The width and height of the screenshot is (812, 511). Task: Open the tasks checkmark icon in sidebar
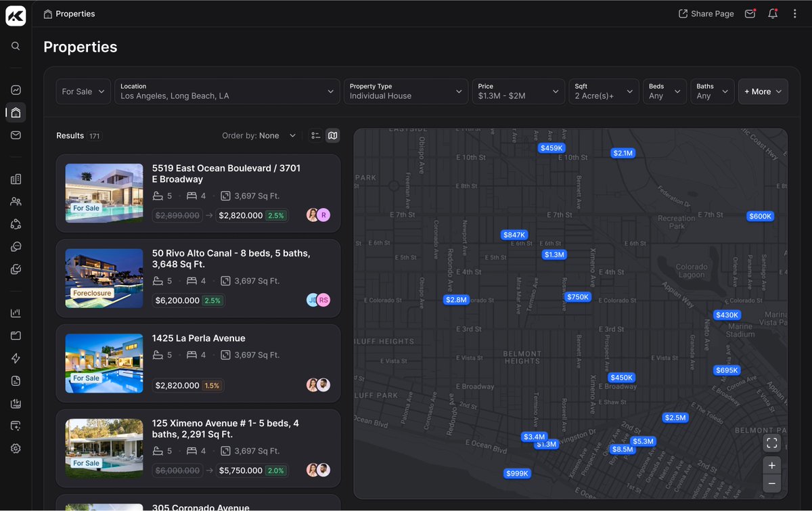coord(16,269)
